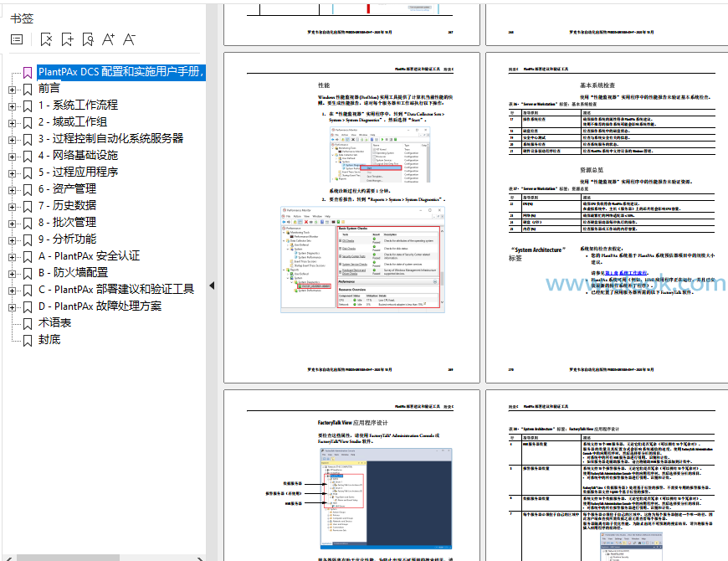This screenshot has height=561, width=728.
Task: Click the bookmark find/properties icon
Action: point(88,39)
